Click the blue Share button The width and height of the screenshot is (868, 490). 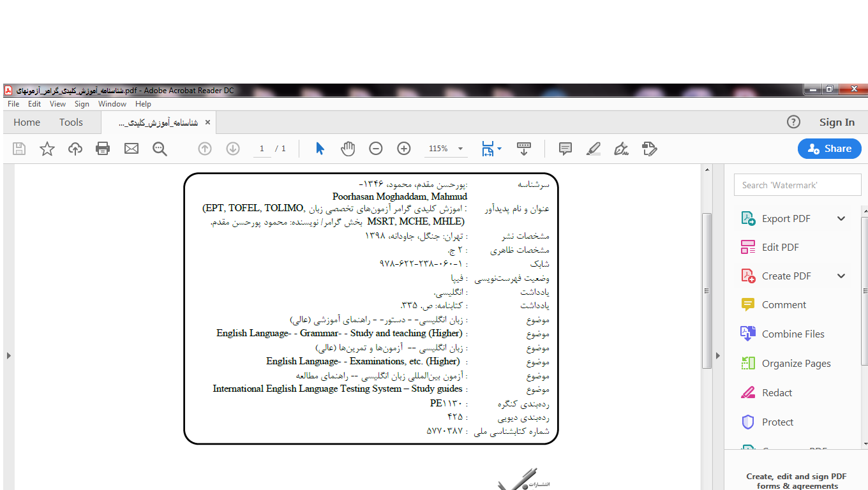pyautogui.click(x=829, y=149)
